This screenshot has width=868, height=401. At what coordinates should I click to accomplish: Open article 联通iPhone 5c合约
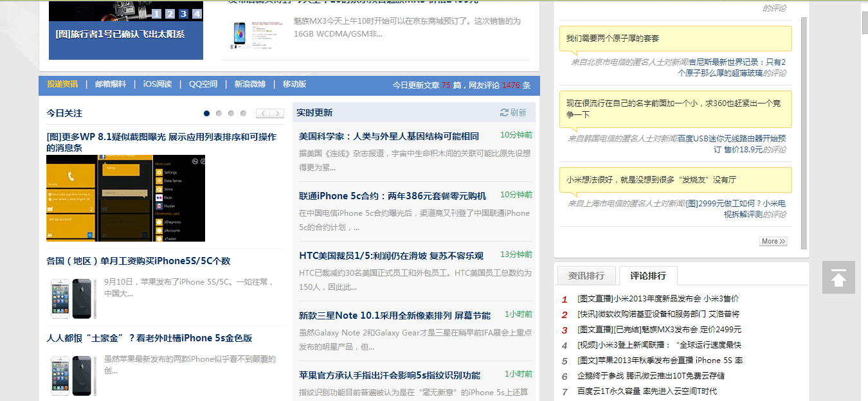click(x=392, y=196)
